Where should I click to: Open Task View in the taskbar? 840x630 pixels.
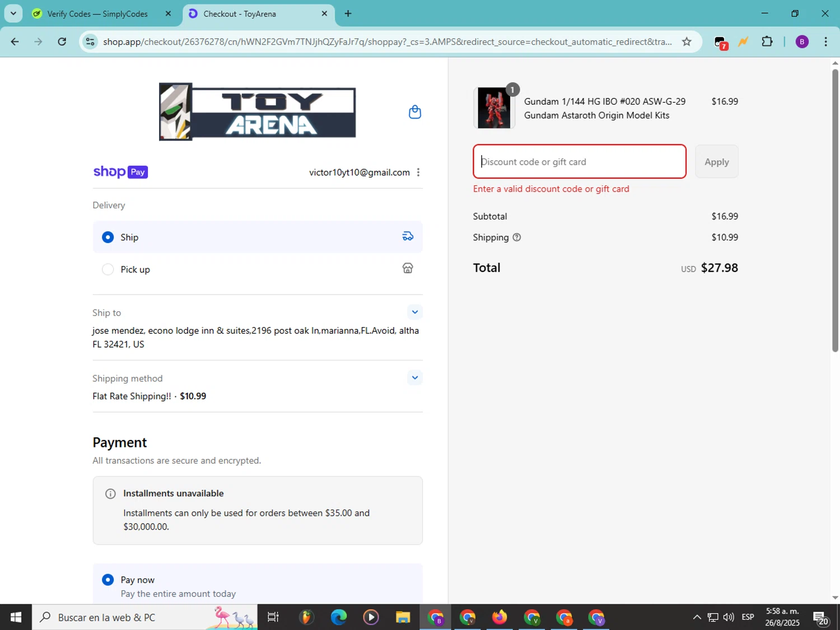point(273,617)
